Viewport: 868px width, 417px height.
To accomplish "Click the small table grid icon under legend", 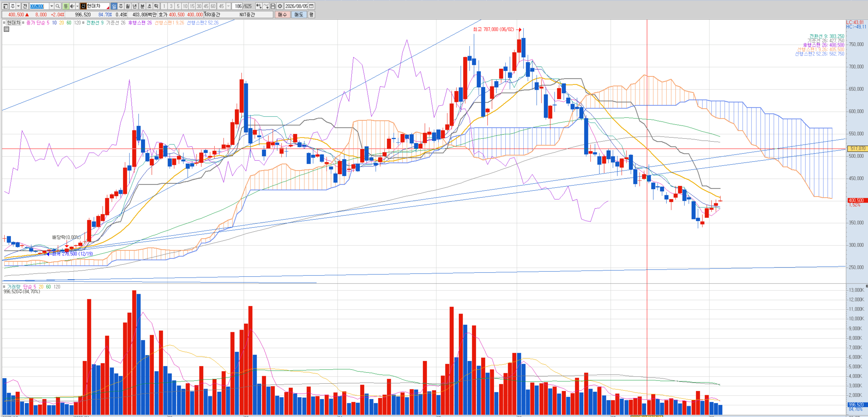I will 6,29.
